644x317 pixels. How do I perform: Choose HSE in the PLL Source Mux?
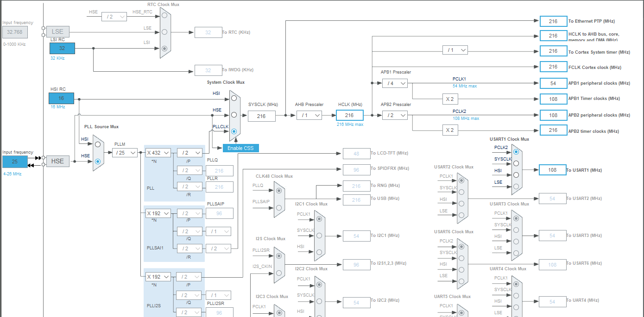coord(97,161)
